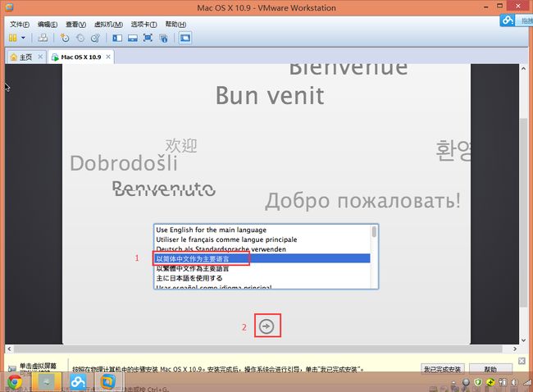Open the power options dropdown arrow

pos(23,38)
